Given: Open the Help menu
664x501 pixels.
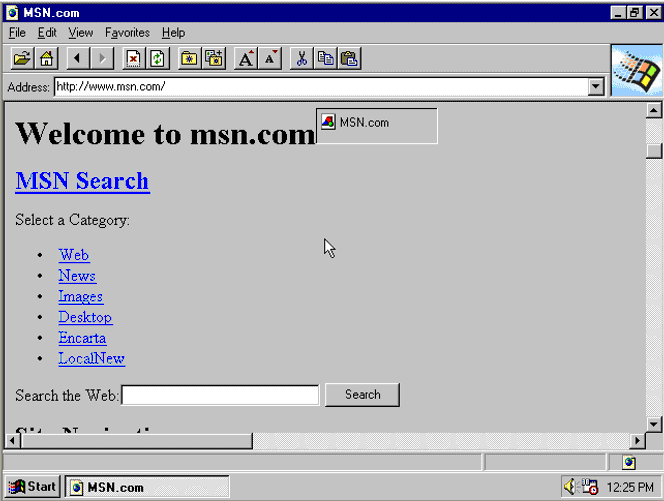Looking at the screenshot, I should coord(173,33).
